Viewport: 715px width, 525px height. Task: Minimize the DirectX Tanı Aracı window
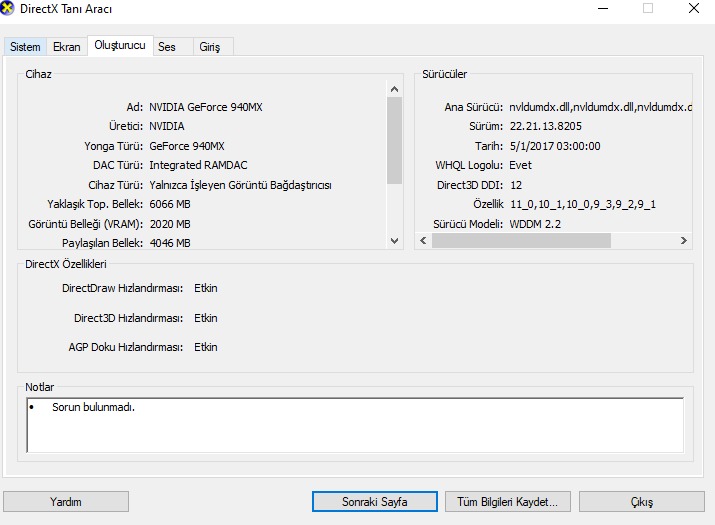point(603,8)
